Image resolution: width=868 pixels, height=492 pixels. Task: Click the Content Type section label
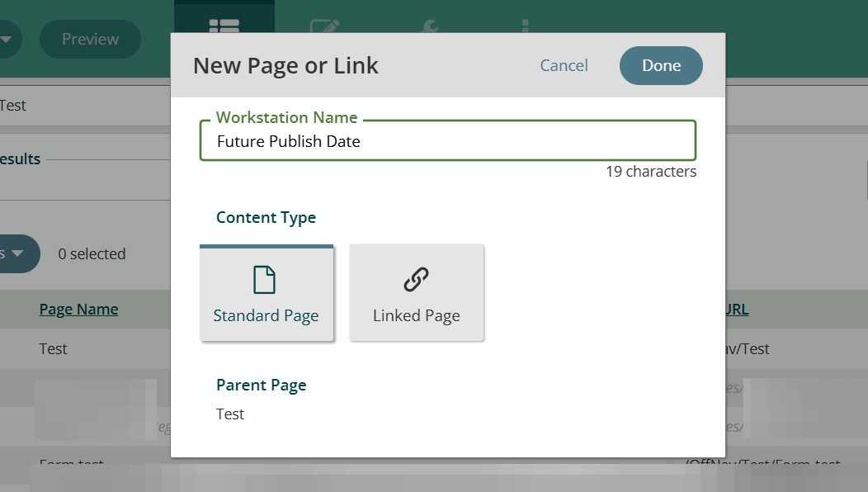pyautogui.click(x=266, y=218)
